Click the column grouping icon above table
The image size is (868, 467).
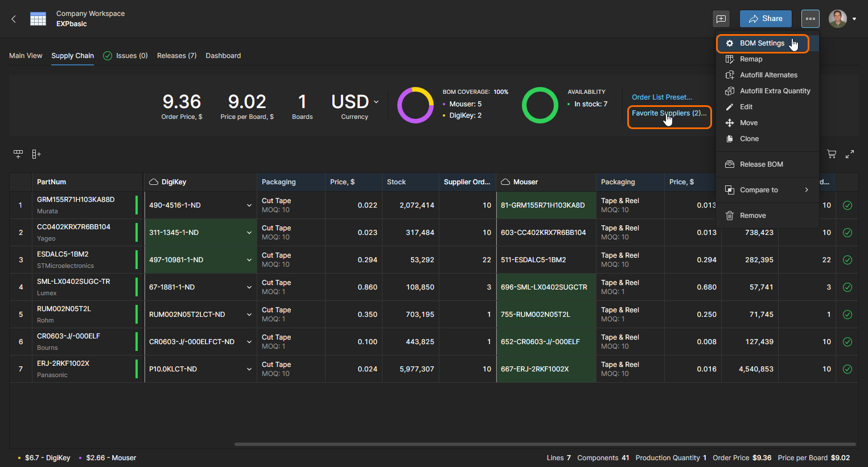click(18, 154)
